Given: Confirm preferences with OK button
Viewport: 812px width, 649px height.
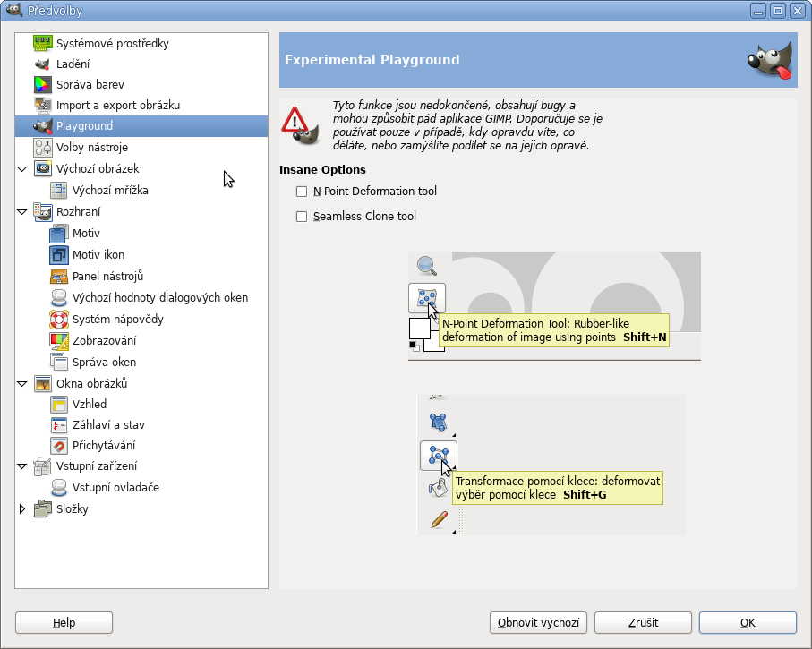Looking at the screenshot, I should point(748,622).
